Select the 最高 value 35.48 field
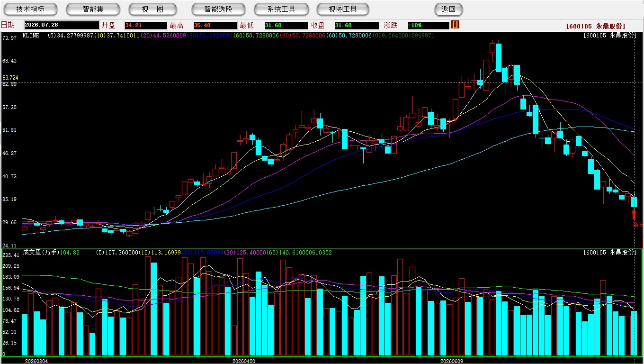 point(215,25)
